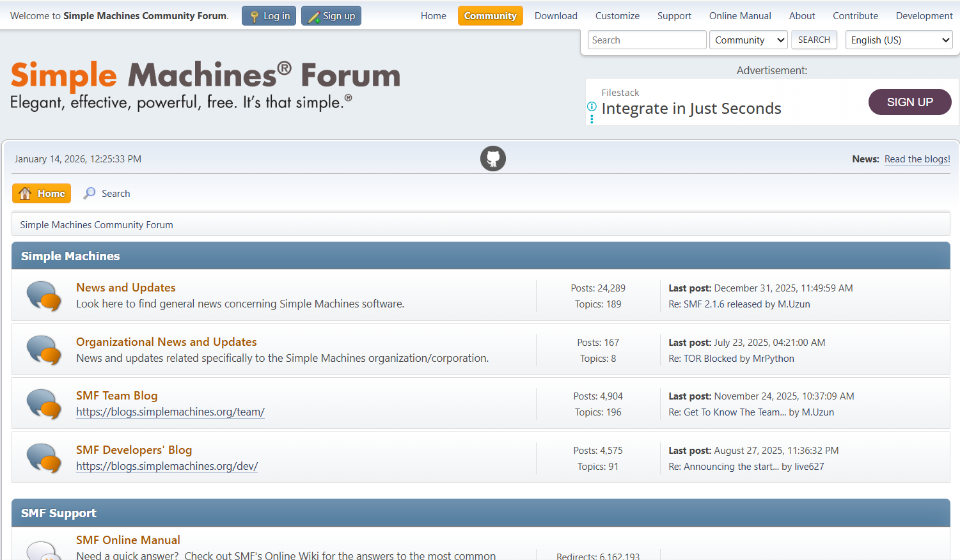960x560 pixels.
Task: Open the Organizational News and Updates board
Action: coord(166,342)
